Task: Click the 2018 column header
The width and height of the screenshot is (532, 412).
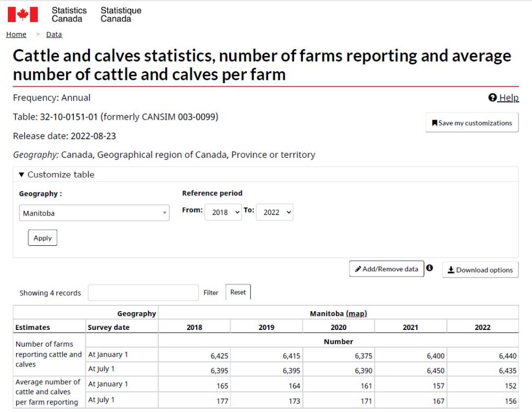Action: [194, 327]
